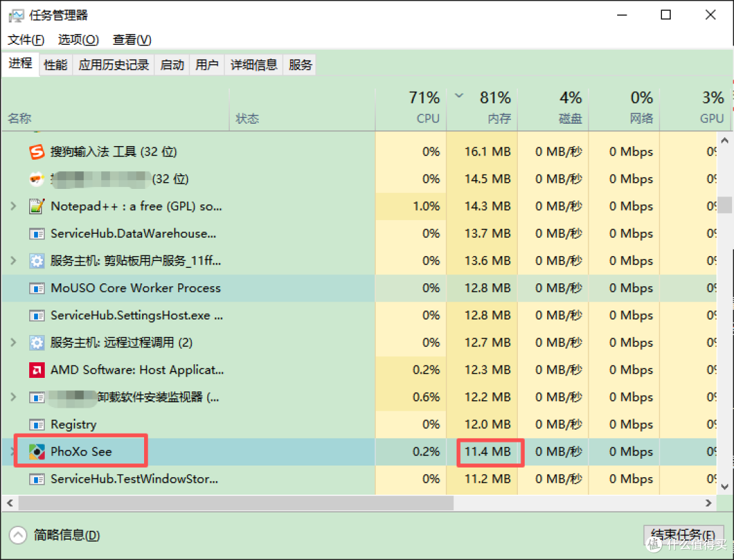Expand the remote procedure call service group

[13, 343]
